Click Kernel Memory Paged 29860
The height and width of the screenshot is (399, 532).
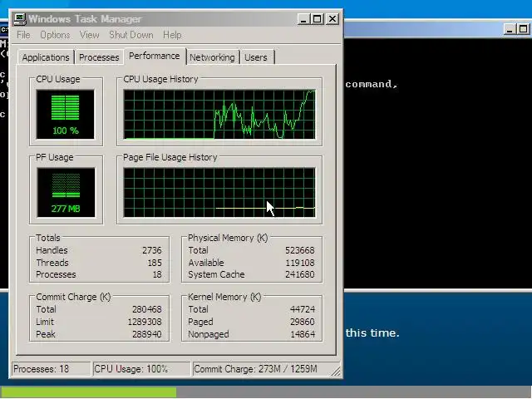pyautogui.click(x=303, y=322)
